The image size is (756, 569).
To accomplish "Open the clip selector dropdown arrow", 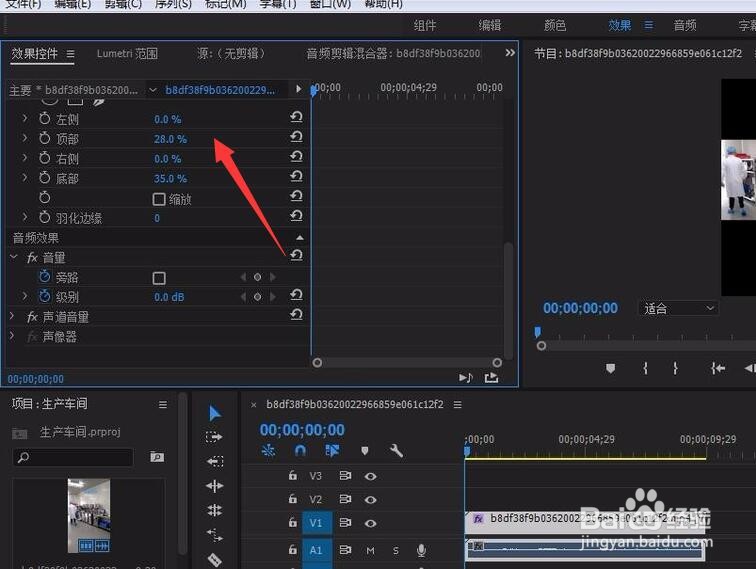I will point(153,90).
